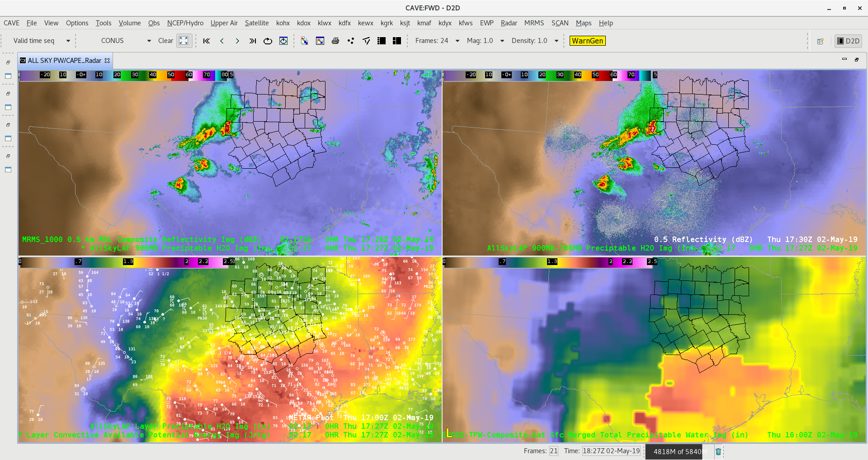
Task: Click the printer icon in the toolbar
Action: point(335,41)
